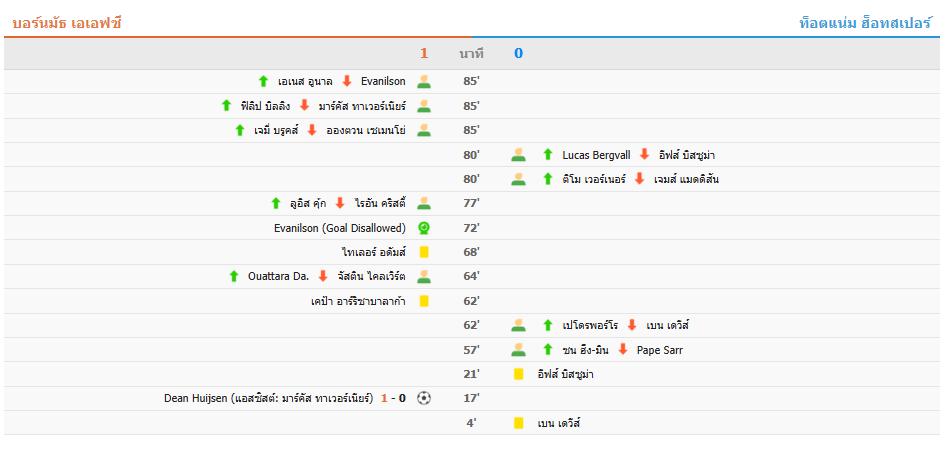This screenshot has height=451, width=947.
Task: Click the away score 0 in header
Action: pos(518,53)
